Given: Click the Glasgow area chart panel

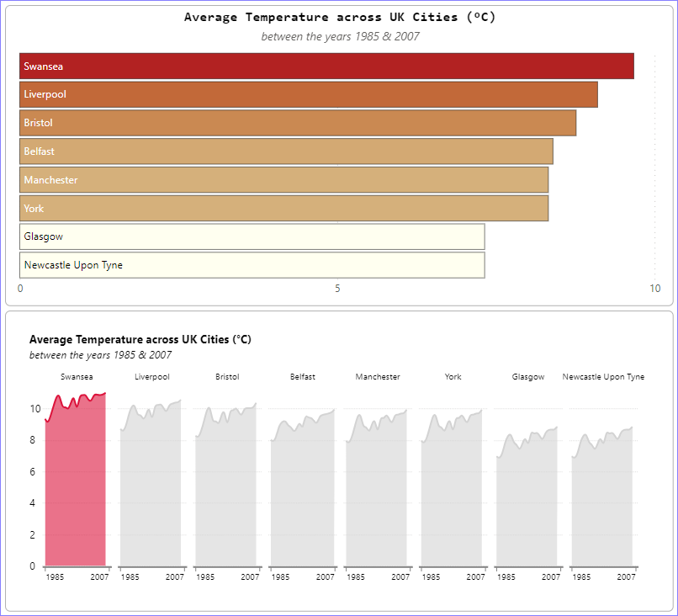Looking at the screenshot, I should point(527,505).
